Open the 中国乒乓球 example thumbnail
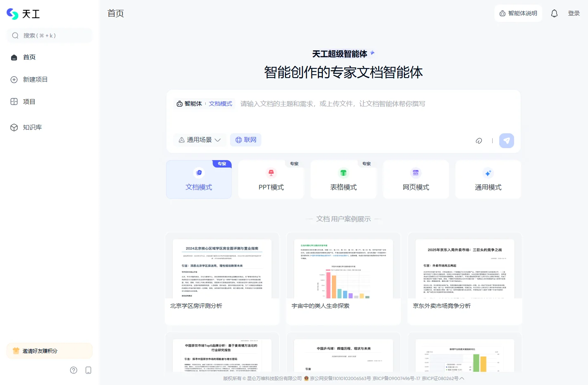 click(x=344, y=355)
